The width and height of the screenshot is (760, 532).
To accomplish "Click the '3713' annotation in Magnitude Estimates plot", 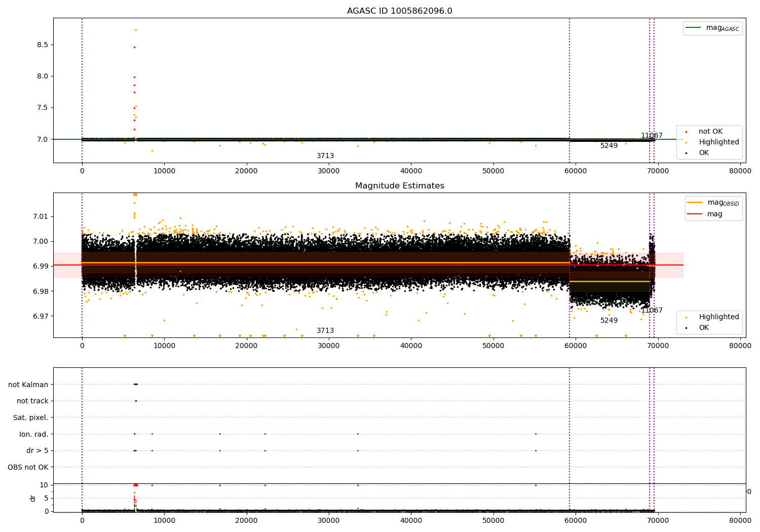I will click(325, 331).
